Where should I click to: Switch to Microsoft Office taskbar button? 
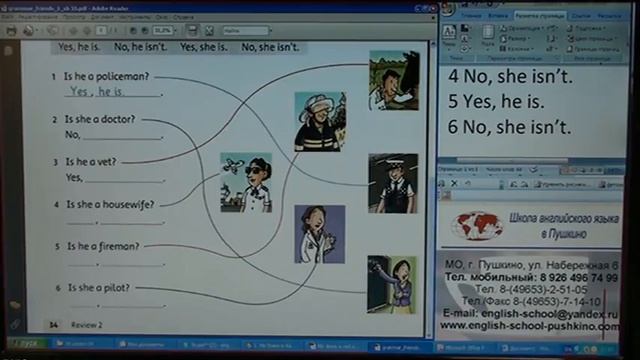tap(466, 348)
